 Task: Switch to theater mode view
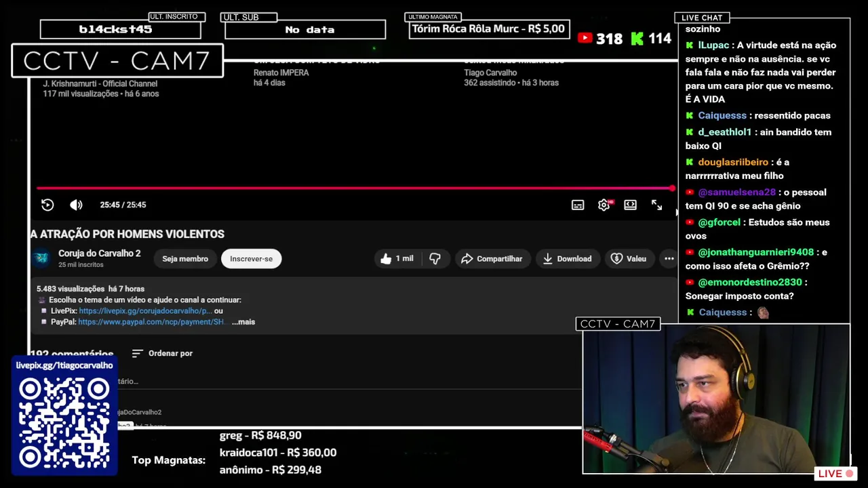[x=631, y=205]
